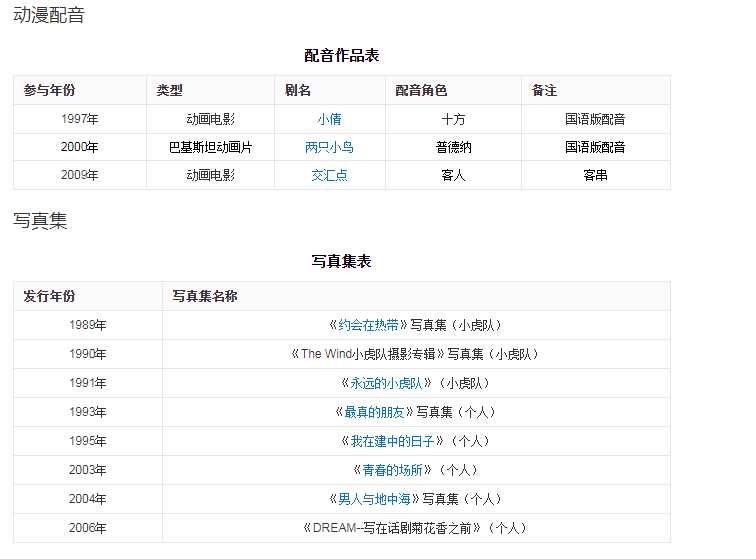Open the 小倩 film link
Image resolution: width=756 pixels, height=559 pixels.
(329, 119)
